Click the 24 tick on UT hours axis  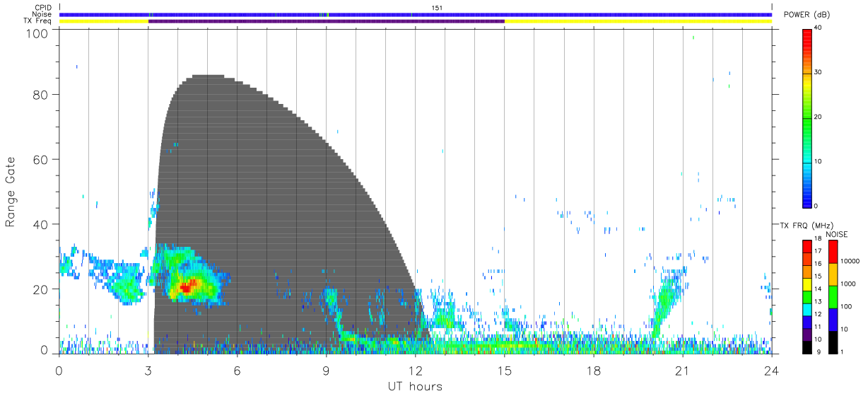point(772,370)
